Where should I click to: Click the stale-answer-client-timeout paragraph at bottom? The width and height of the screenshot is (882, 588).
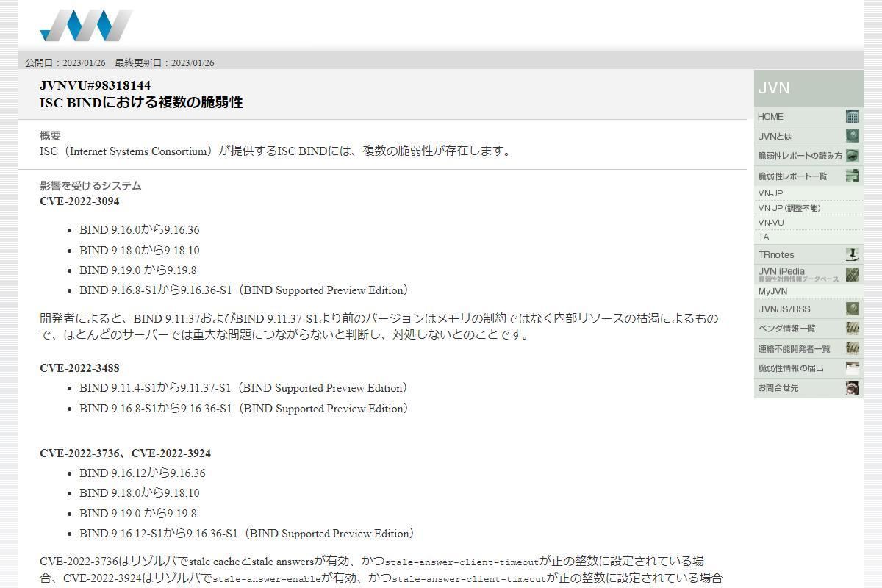pos(381,570)
